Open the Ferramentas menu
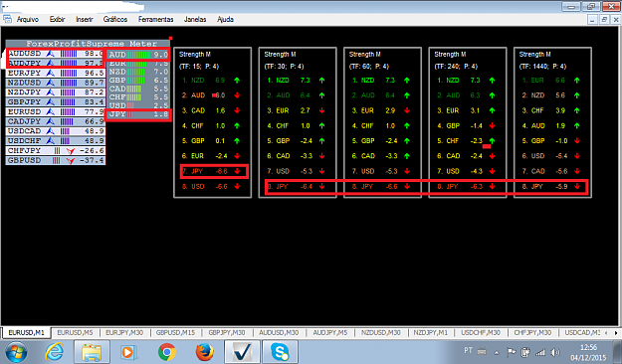This screenshot has height=364, width=622. 155,19
